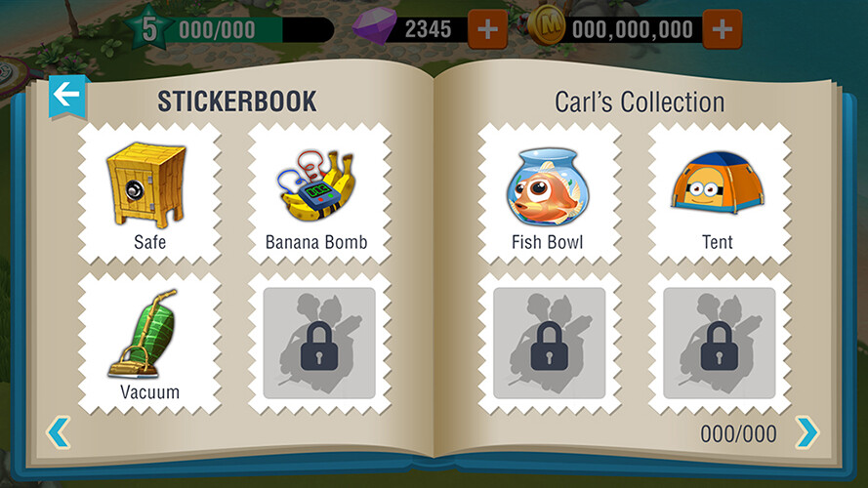This screenshot has width=868, height=488.
Task: Tap the Fish Bowl sticker
Action: [549, 194]
